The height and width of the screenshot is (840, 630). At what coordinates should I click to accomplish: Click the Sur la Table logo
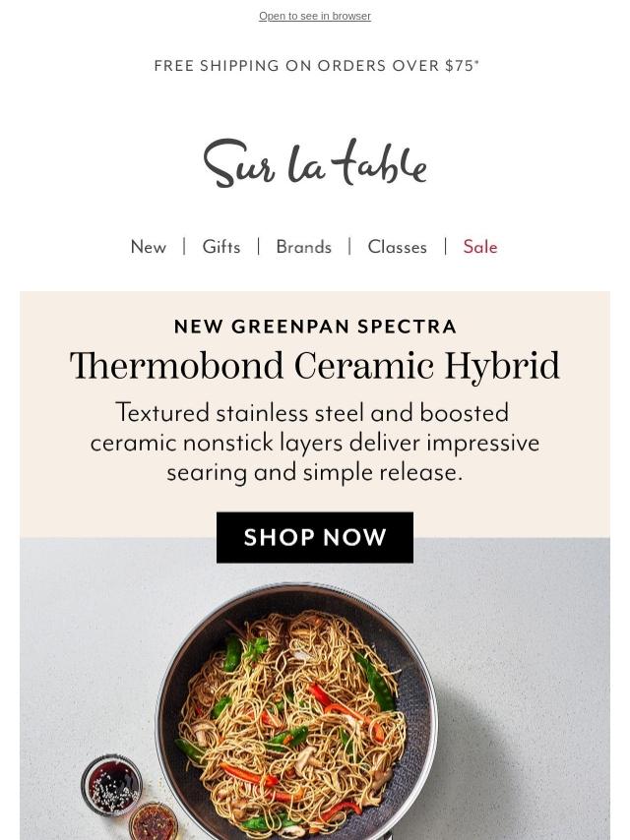315,163
